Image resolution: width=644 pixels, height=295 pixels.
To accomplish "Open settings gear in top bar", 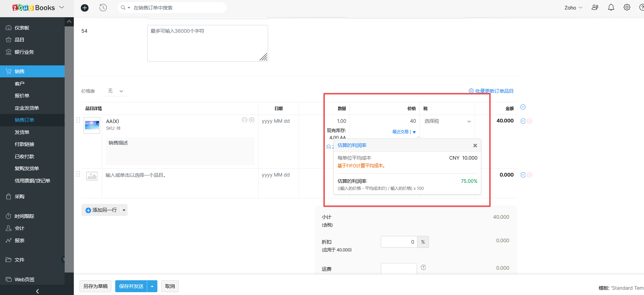I will [x=627, y=7].
